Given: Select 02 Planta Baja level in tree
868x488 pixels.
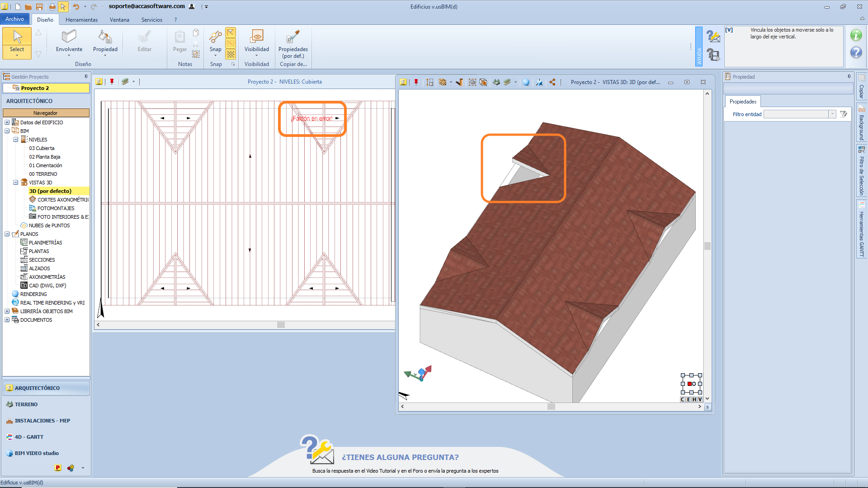Looking at the screenshot, I should [44, 157].
